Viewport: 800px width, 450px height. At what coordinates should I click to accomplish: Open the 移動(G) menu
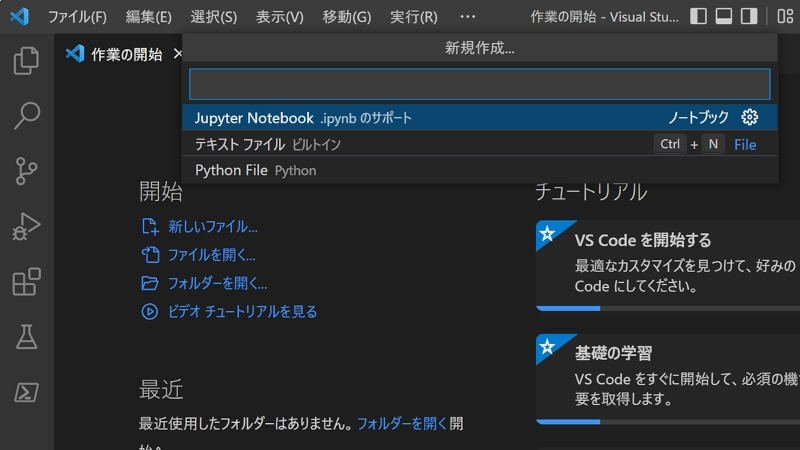[347, 17]
